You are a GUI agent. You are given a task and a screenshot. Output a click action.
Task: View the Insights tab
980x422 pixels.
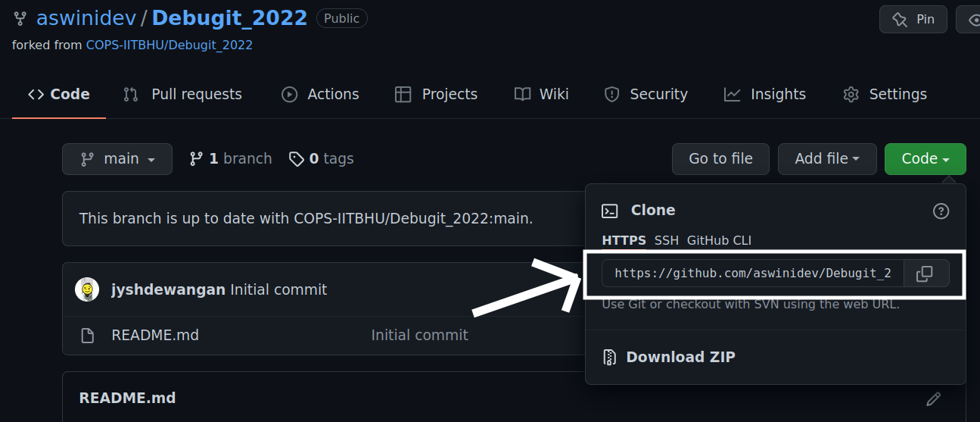point(765,95)
